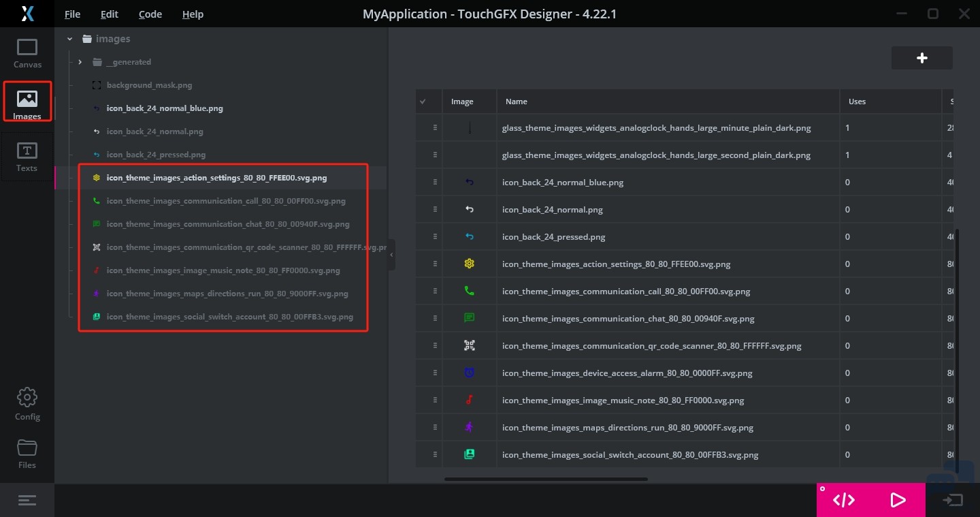Image resolution: width=980 pixels, height=517 pixels.
Task: Click the yellow settings gear thumbnail in table
Action: tap(469, 264)
